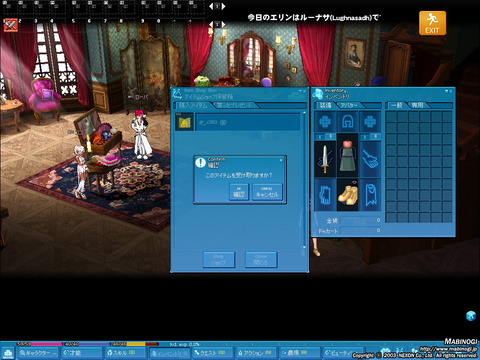This screenshot has height=360, width=480.
Task: Click the purple MP bar
Action: click(86, 344)
